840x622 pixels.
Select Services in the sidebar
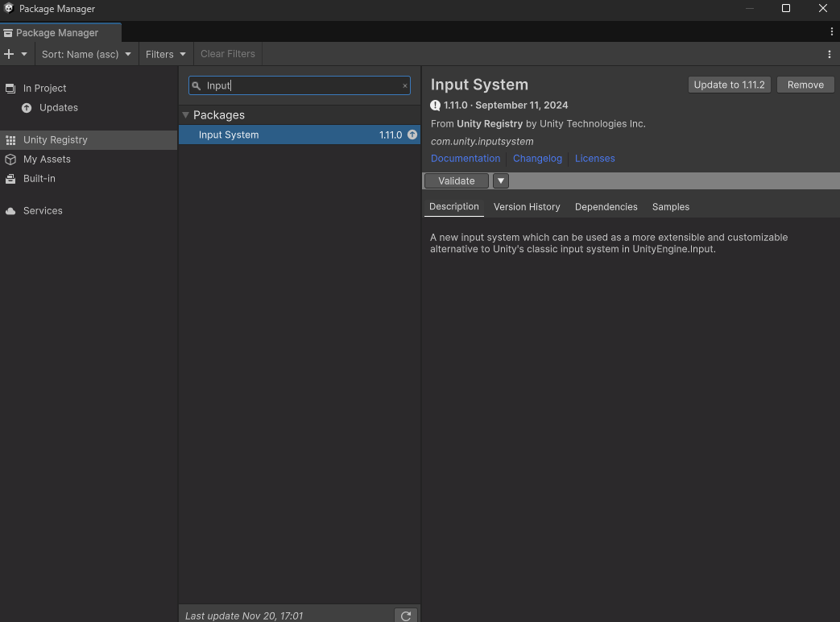click(x=89, y=210)
